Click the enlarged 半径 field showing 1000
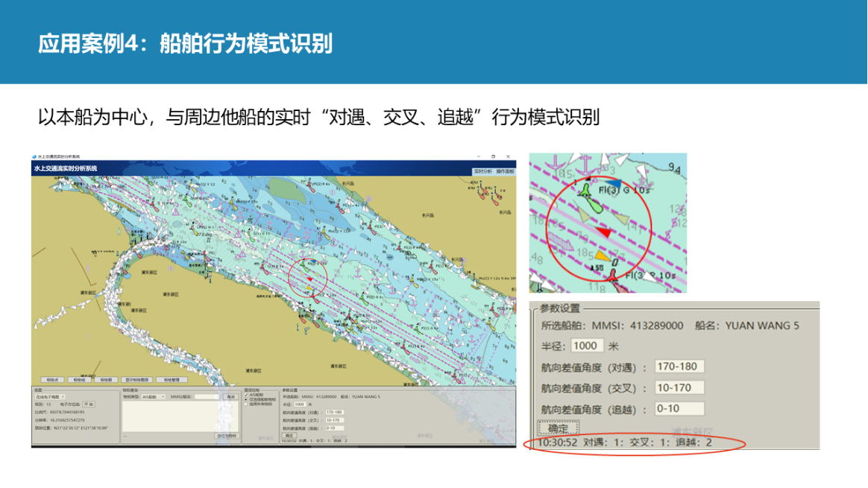Viewport: 868px width, 488px height. pyautogui.click(x=587, y=346)
